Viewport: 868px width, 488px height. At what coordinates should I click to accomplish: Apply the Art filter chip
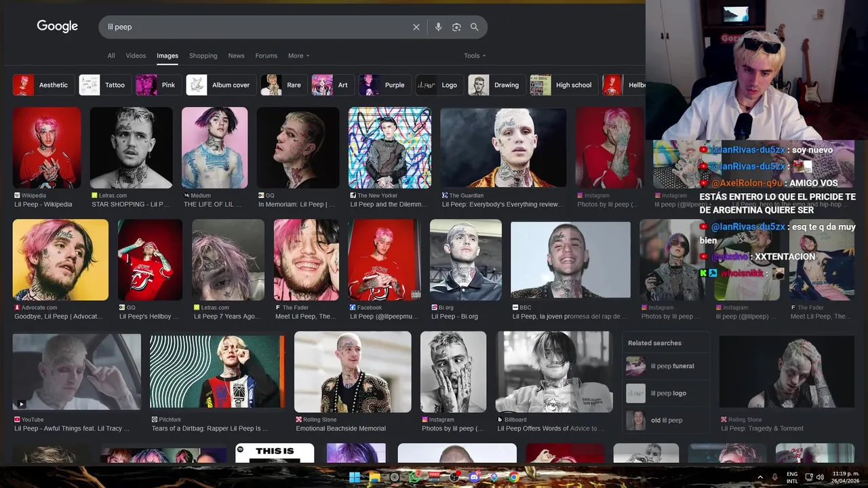[333, 85]
